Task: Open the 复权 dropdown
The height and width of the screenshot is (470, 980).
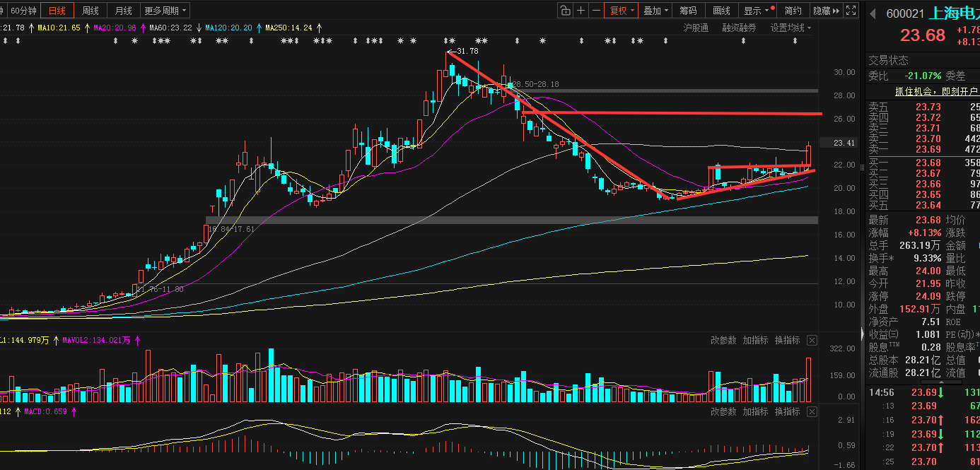Action: tap(622, 11)
